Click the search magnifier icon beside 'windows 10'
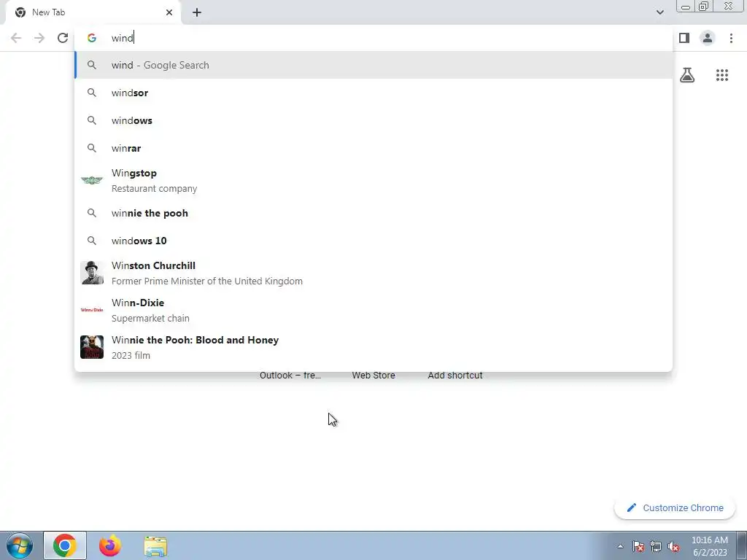This screenshot has height=560, width=747. (91, 241)
